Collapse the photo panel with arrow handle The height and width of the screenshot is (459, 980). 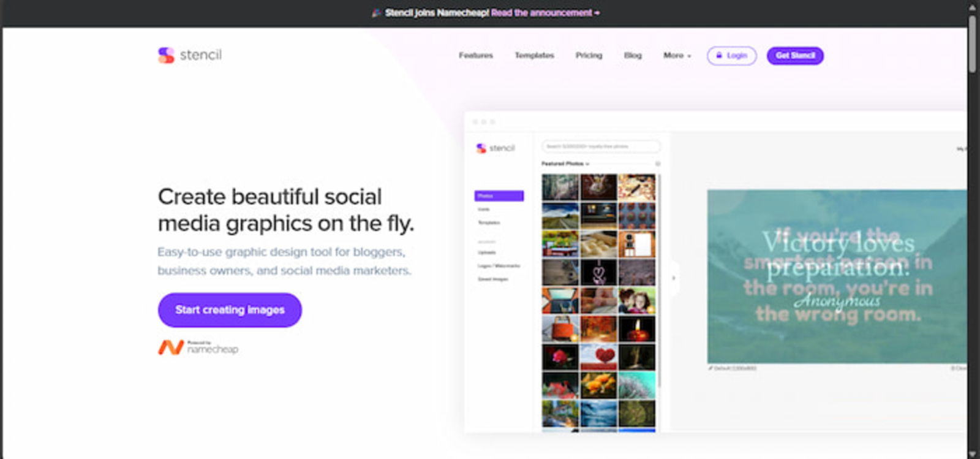click(x=674, y=278)
